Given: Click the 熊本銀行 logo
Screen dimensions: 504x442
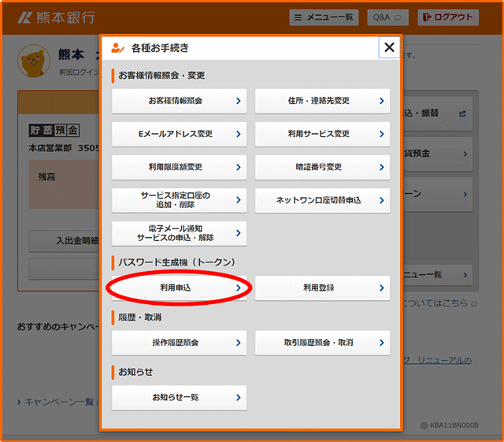Looking at the screenshot, I should coord(56,17).
